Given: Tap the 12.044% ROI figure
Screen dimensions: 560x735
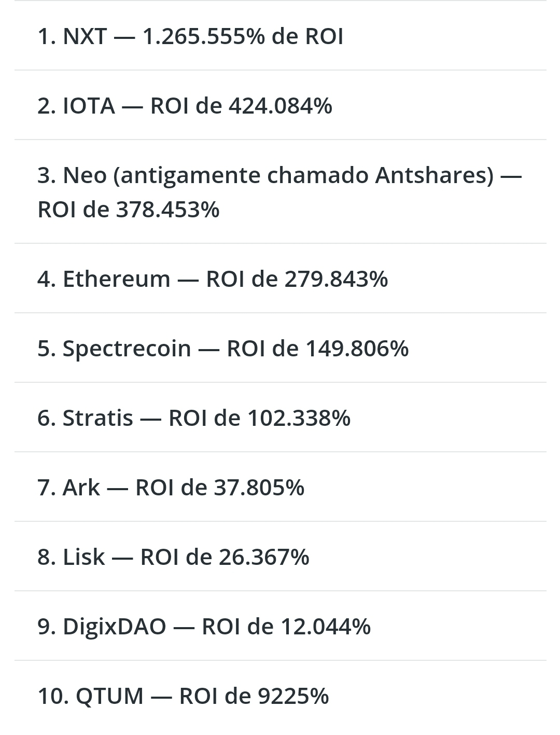Looking at the screenshot, I should (325, 627).
